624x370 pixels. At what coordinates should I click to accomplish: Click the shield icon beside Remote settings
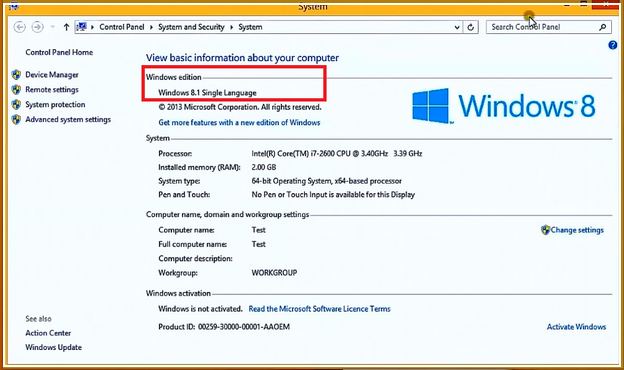pyautogui.click(x=16, y=90)
